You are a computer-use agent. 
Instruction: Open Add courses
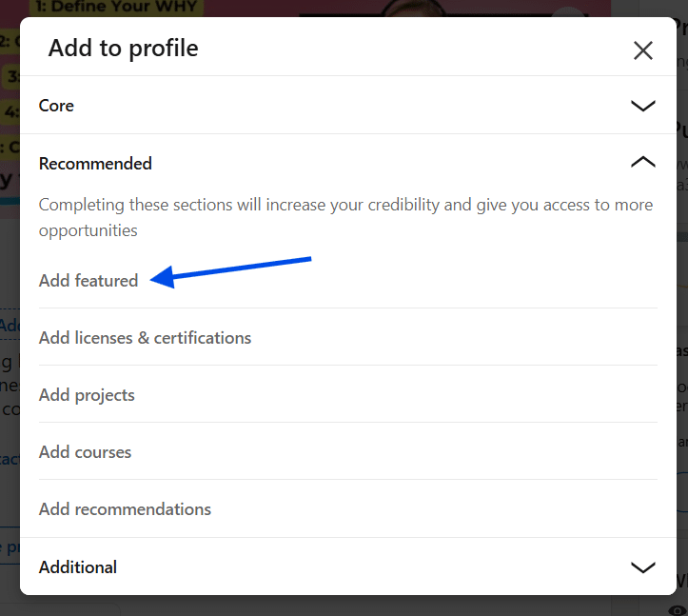(85, 452)
